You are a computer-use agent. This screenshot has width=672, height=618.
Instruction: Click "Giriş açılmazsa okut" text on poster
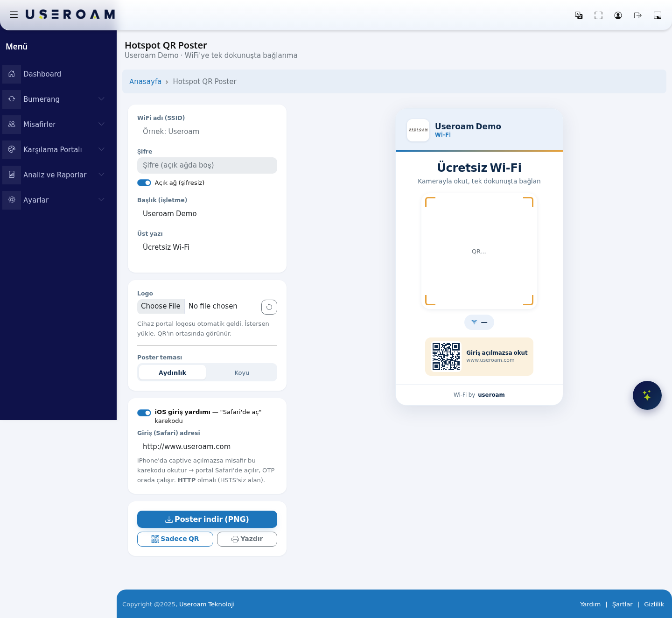click(x=497, y=352)
